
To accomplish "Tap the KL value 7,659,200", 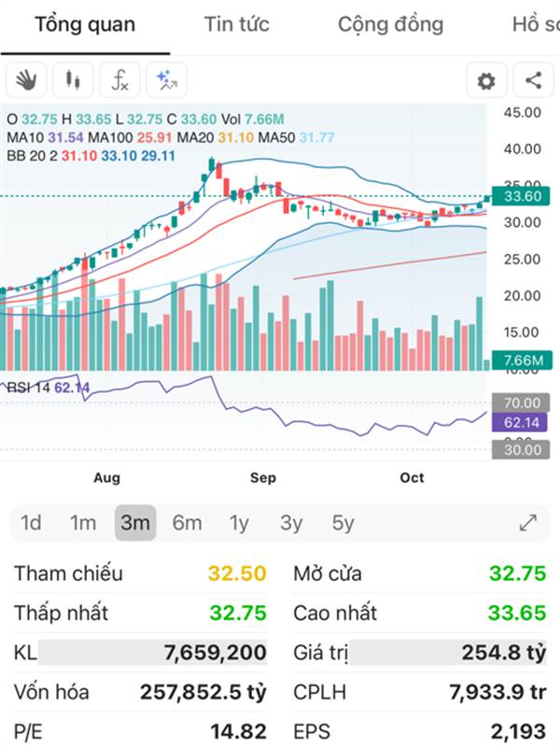I will click(215, 653).
